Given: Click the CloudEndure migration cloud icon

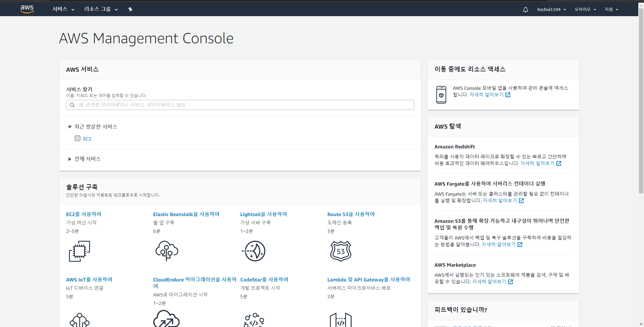Looking at the screenshot, I should pyautogui.click(x=166, y=318).
